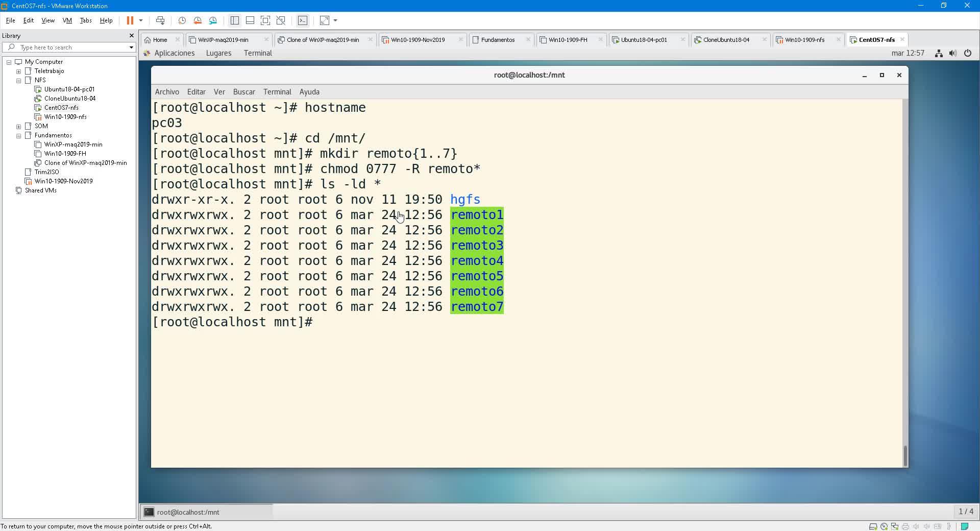Open the Lugares menu in CentOS
980x531 pixels.
[218, 53]
